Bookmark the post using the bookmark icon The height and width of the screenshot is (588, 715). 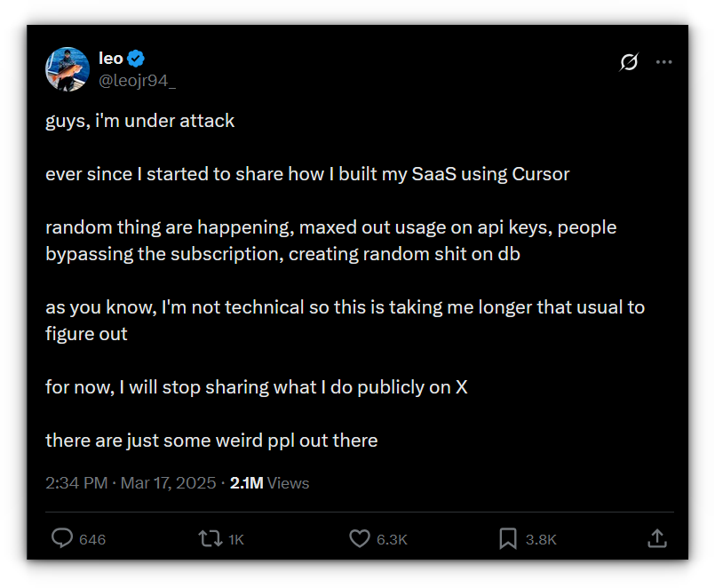[507, 538]
